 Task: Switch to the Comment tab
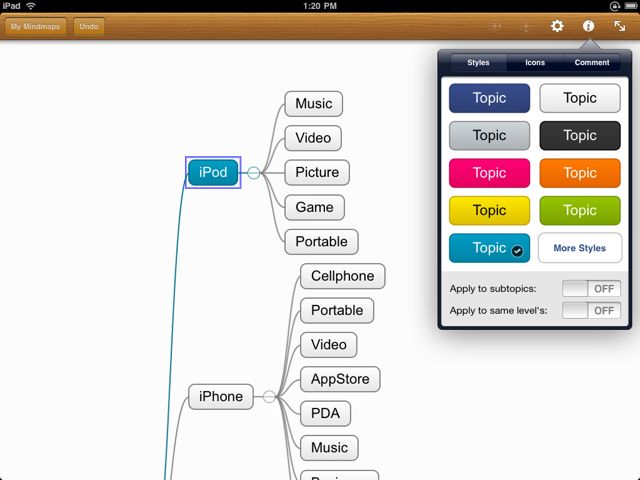pos(592,62)
